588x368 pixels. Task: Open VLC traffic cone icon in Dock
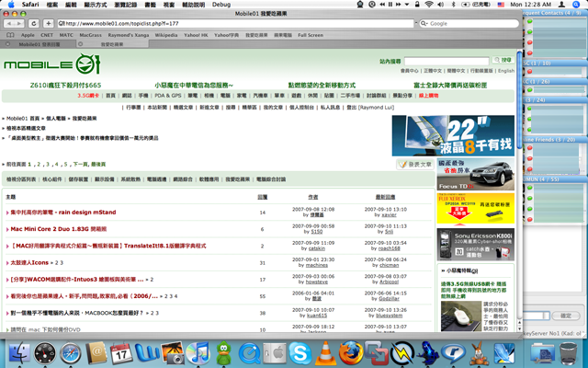(x=325, y=353)
